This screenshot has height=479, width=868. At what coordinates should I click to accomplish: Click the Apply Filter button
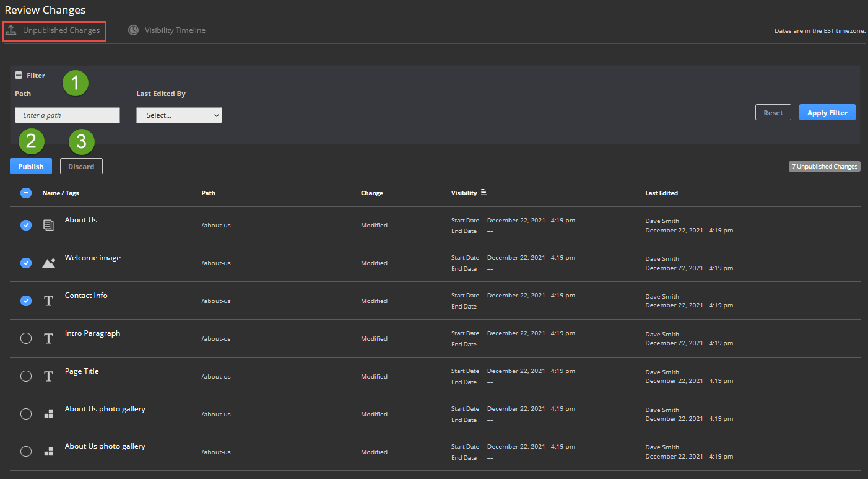827,112
